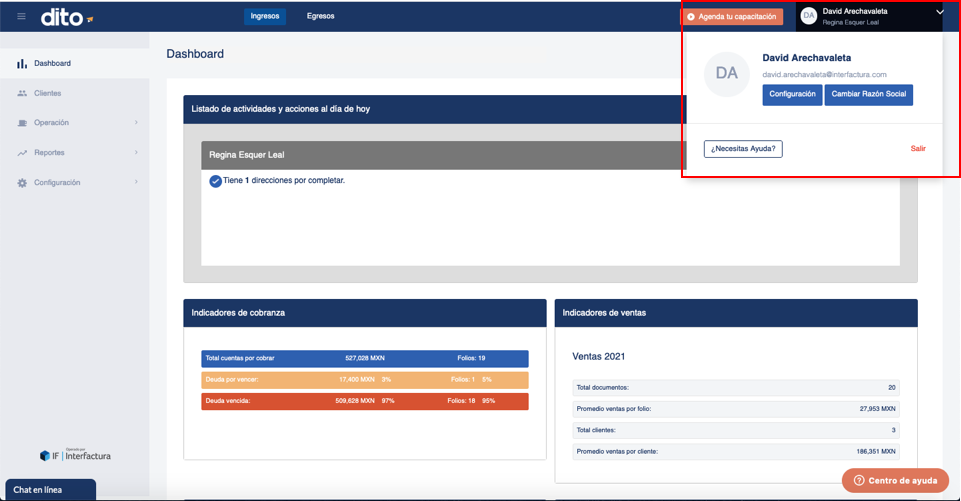Click the orange Deuda por vencer bar
The height and width of the screenshot is (501, 961).
[x=365, y=380]
